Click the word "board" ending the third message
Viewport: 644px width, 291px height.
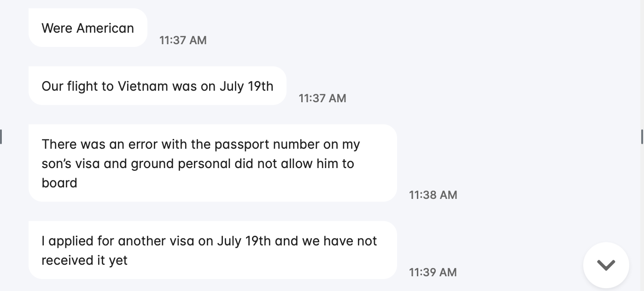pos(59,183)
